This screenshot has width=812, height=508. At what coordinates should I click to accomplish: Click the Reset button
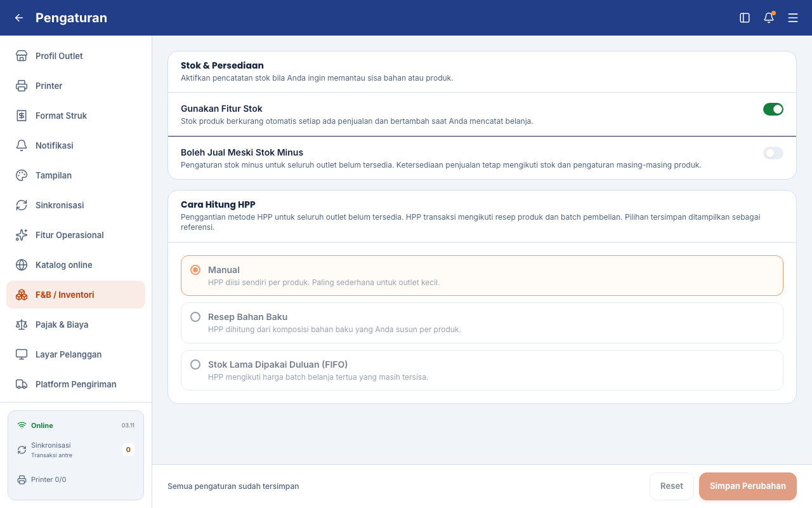(672, 486)
